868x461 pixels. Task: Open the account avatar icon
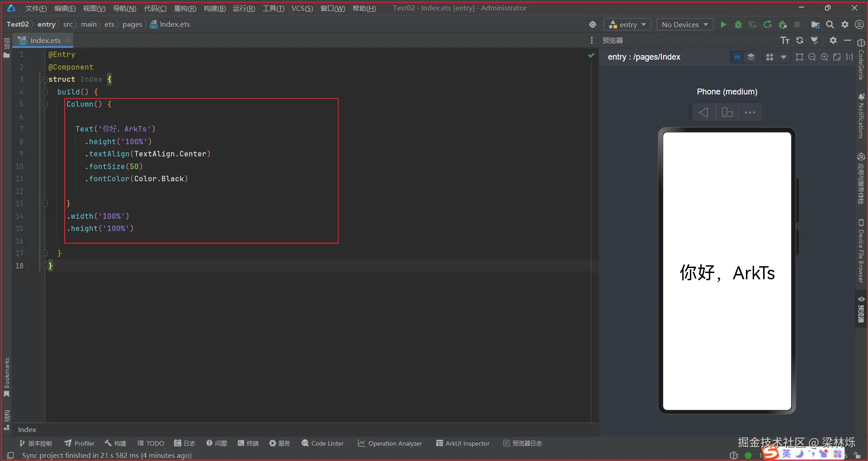click(x=859, y=24)
